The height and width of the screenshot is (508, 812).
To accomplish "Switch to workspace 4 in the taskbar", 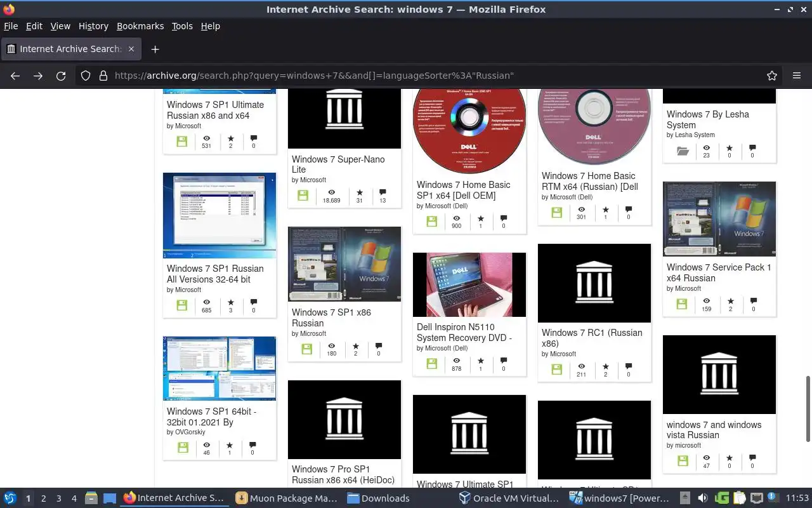I will point(74,498).
